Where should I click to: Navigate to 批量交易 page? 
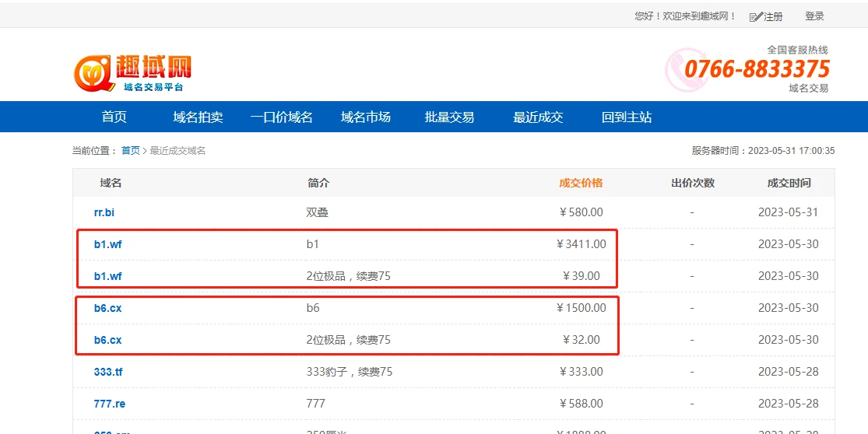click(449, 117)
